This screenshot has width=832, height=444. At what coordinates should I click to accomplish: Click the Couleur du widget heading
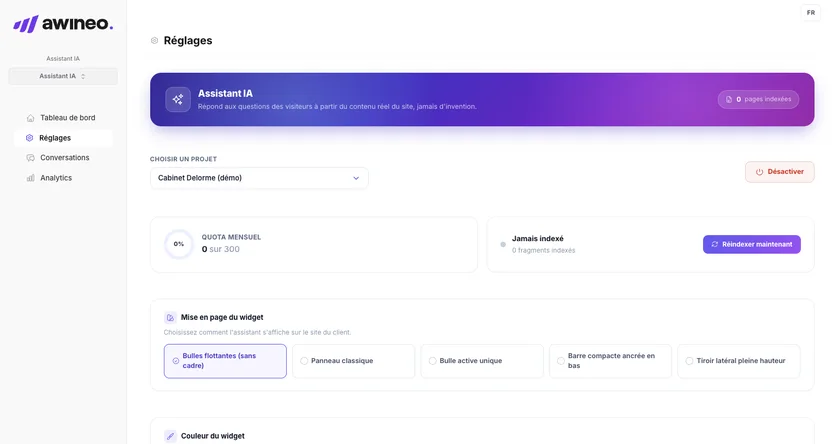(213, 436)
